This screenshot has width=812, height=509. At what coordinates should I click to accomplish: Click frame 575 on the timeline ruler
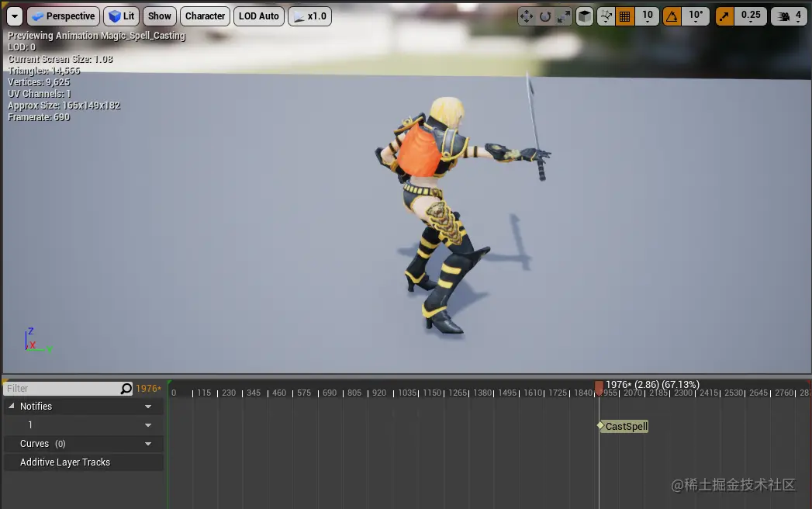click(x=304, y=393)
